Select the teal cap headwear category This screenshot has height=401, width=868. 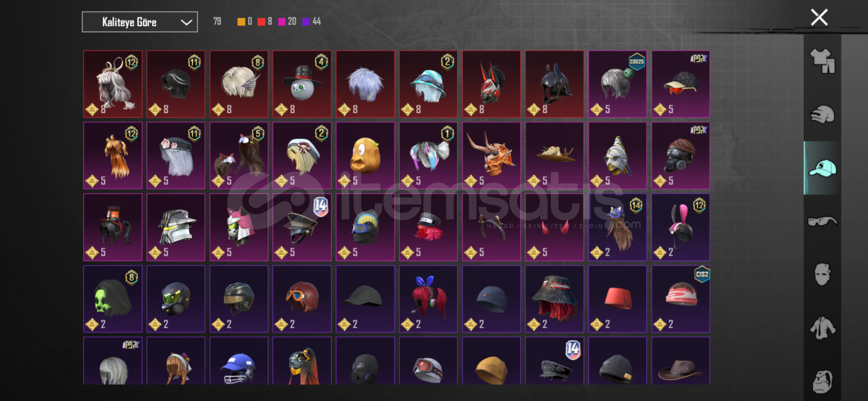(x=822, y=168)
